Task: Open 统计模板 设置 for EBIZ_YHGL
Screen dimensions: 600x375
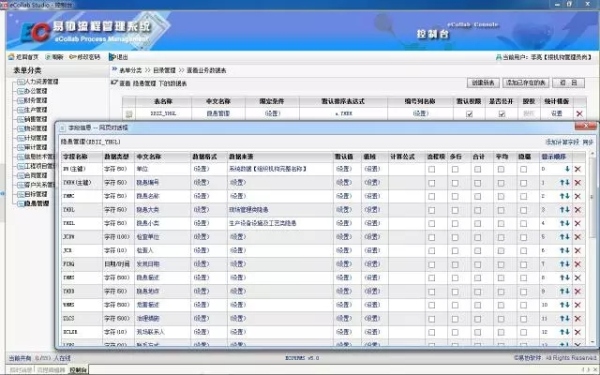Action: point(557,114)
